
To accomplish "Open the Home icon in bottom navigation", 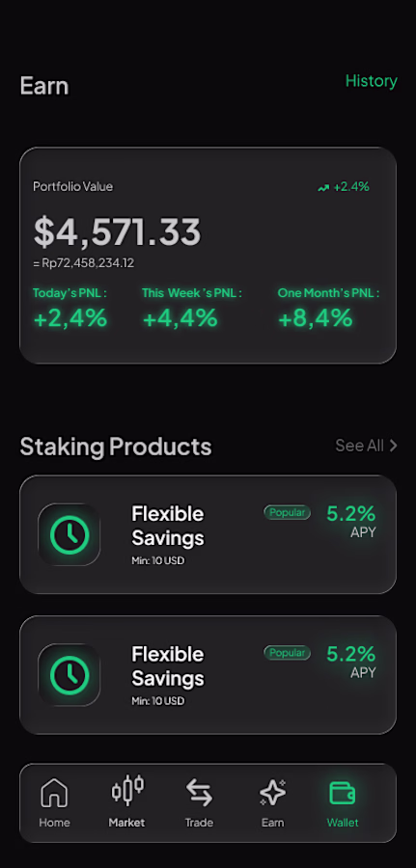I will [54, 792].
